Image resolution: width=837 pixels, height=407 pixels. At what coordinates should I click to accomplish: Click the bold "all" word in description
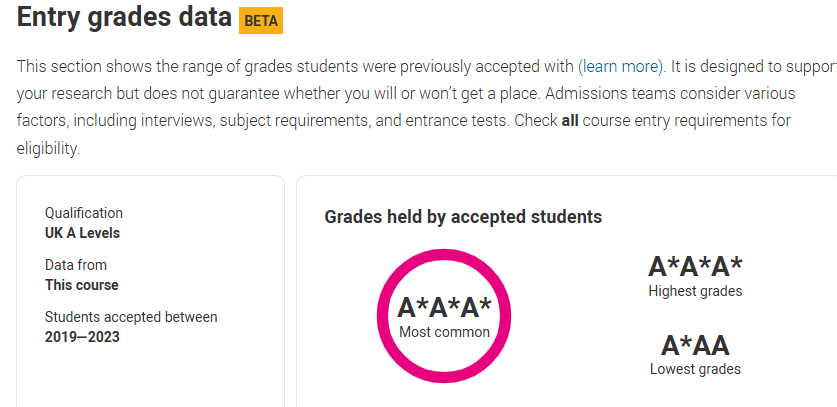pyautogui.click(x=570, y=121)
